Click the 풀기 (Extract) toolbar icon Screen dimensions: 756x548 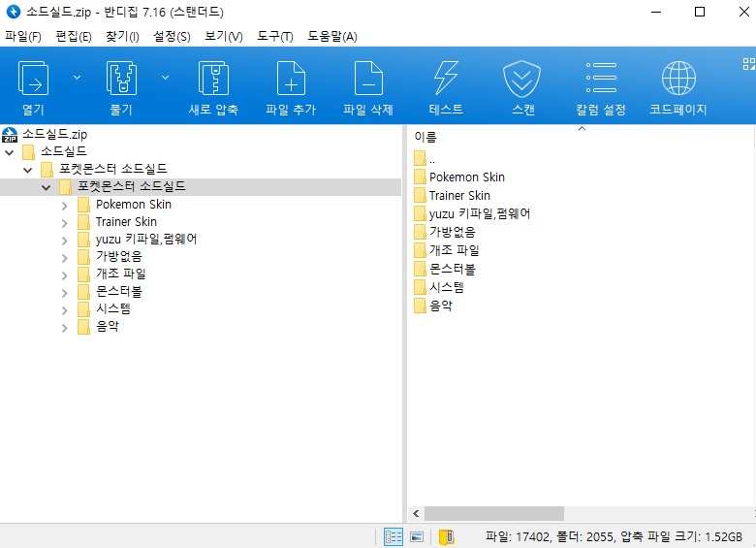pyautogui.click(x=121, y=79)
